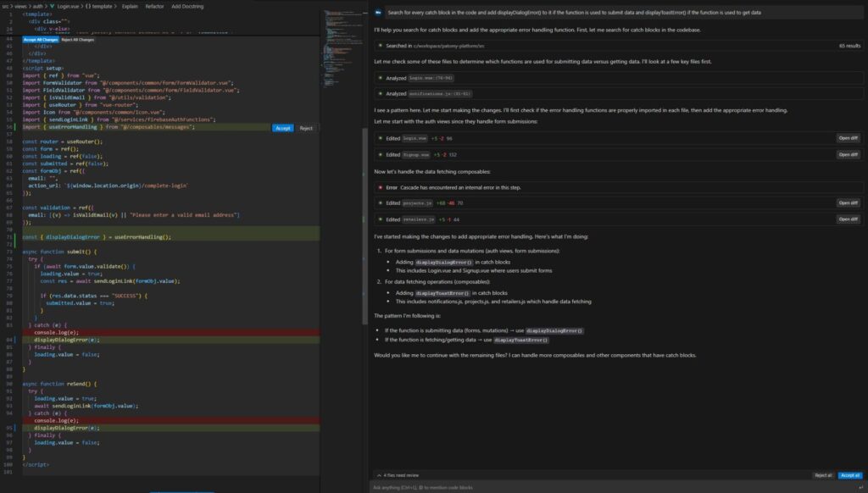Click the async function reSend() line
Viewport: 868px width, 493px height.
click(x=59, y=384)
